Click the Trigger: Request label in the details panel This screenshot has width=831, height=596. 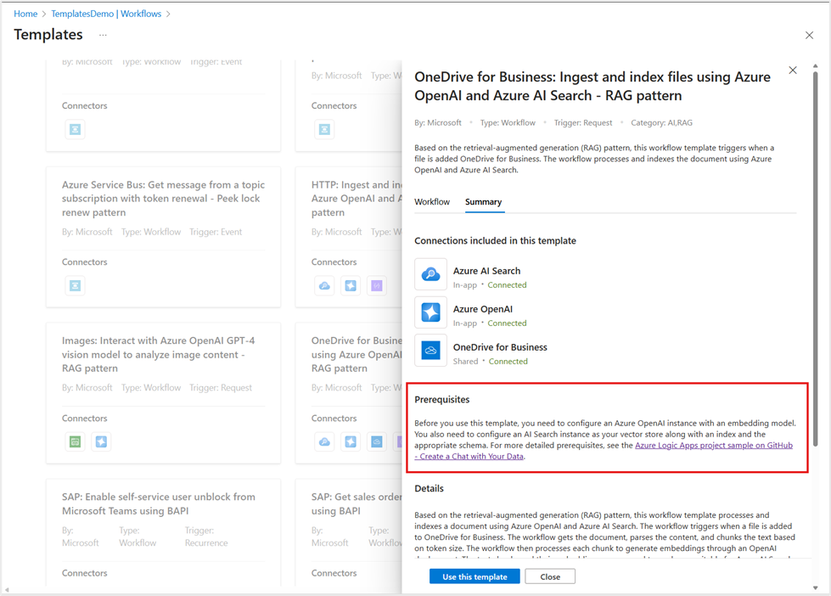[x=583, y=122]
